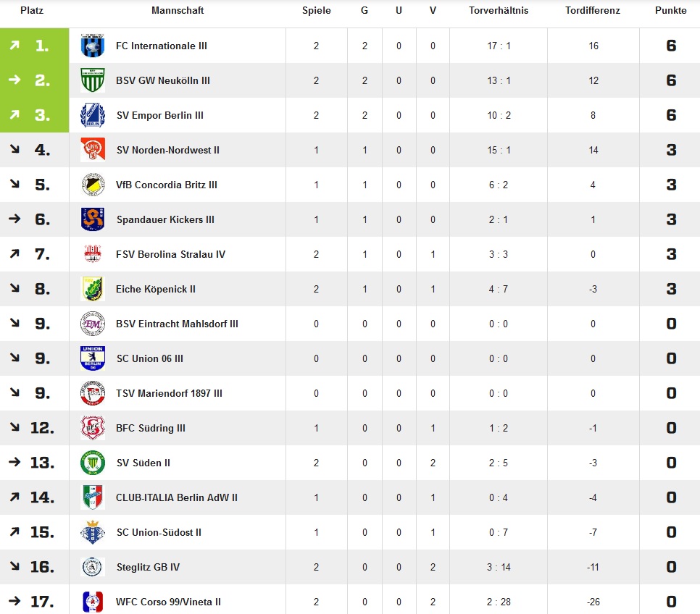The width and height of the screenshot is (700, 614).
Task: Click the CLUB-ITALIA Berlin AdW II badge
Action: coord(93,497)
